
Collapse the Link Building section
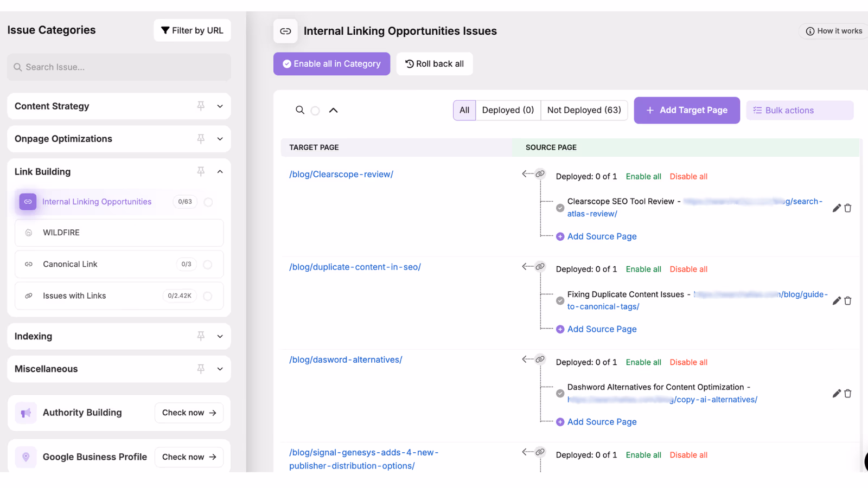[220, 171]
